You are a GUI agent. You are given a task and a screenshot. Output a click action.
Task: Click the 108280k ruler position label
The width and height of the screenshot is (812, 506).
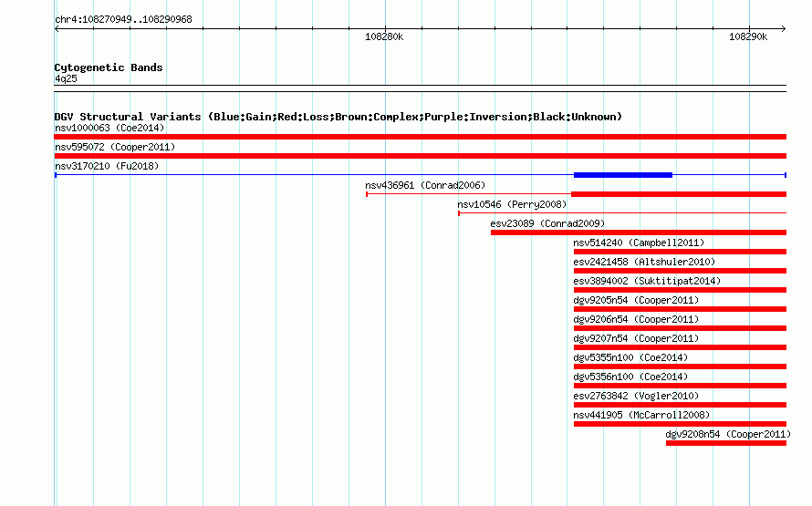(x=384, y=36)
